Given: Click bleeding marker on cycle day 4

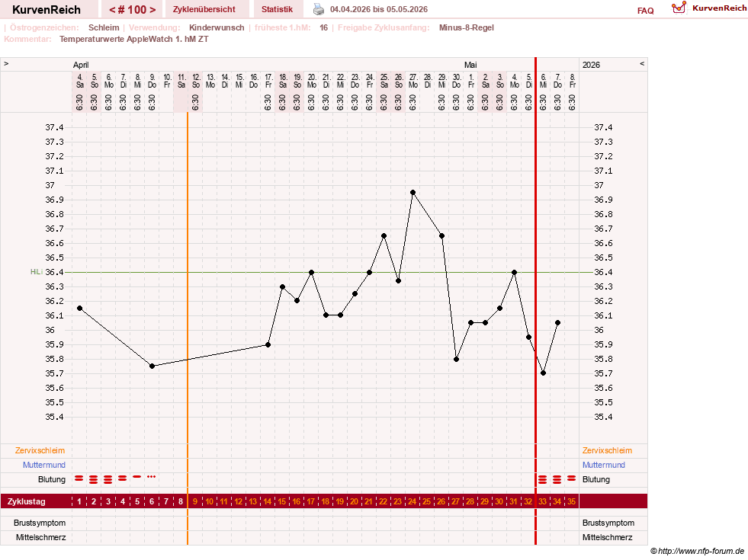Looking at the screenshot, I should (x=123, y=478).
